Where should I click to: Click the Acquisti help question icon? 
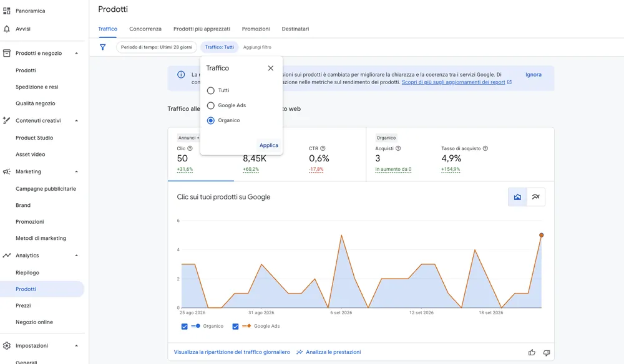coord(398,148)
